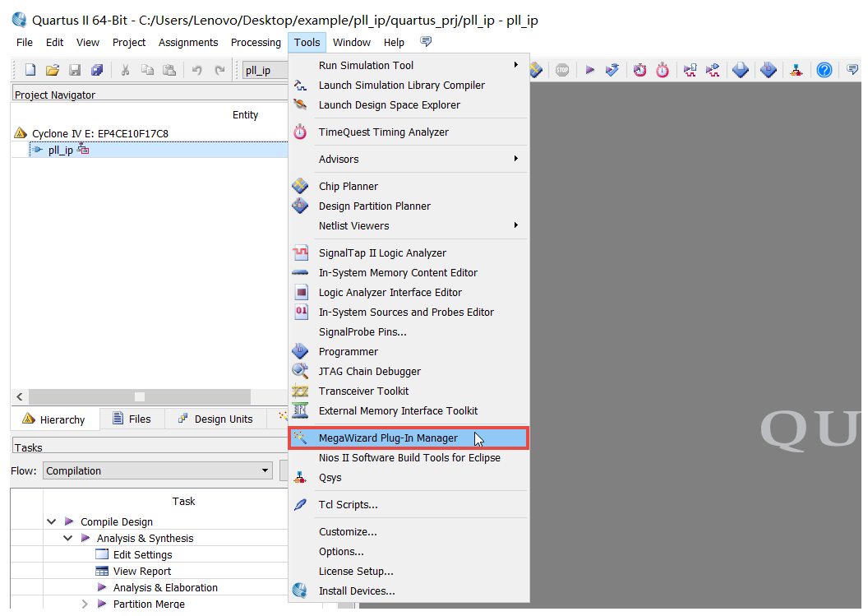Click the Start Analysis & Synthesis icon
Screen dimensions: 868x616
coord(612,70)
